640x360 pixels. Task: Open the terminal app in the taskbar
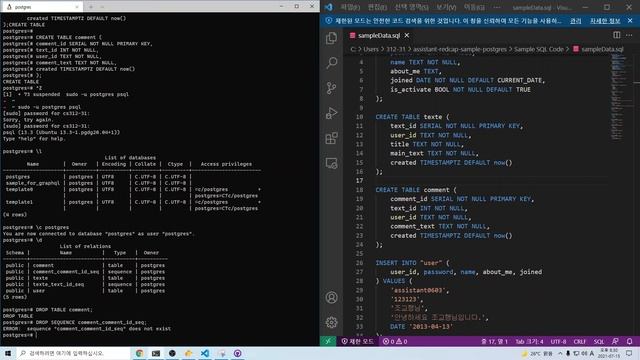(156, 353)
